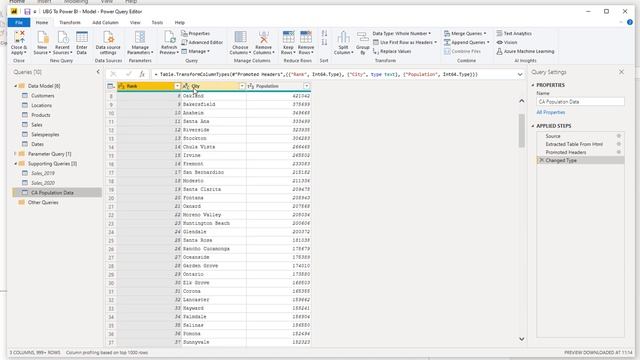Expand the Parameter Query folder

click(x=16, y=154)
